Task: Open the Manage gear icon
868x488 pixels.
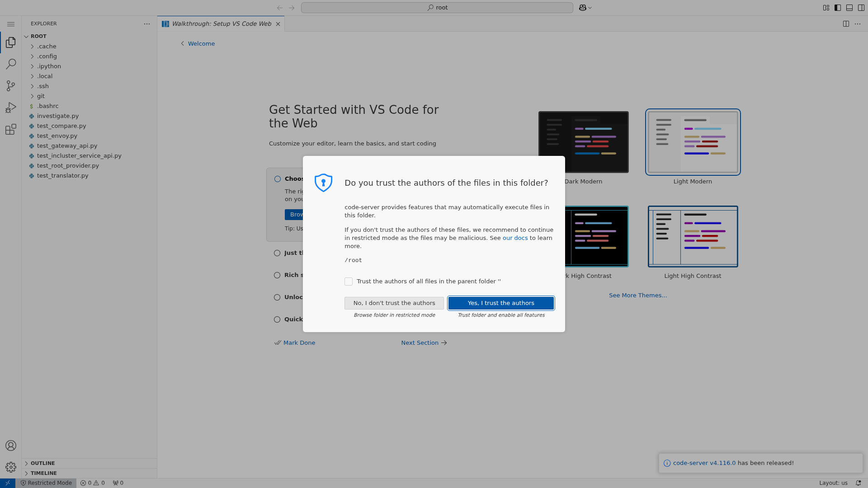Action: [11, 467]
